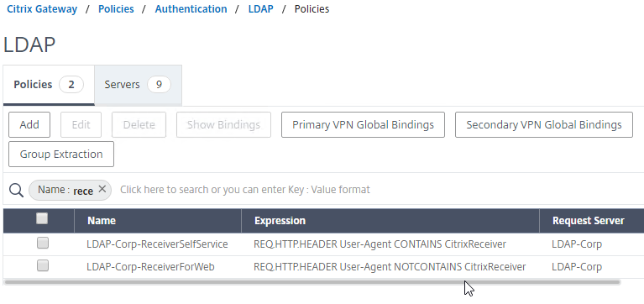644x304 pixels.
Task: Open the LDAP breadcrumb link
Action: click(x=260, y=9)
